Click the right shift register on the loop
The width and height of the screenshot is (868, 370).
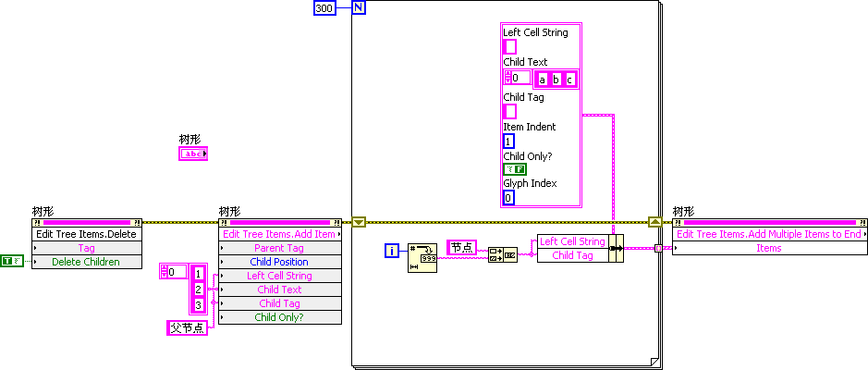[654, 222]
